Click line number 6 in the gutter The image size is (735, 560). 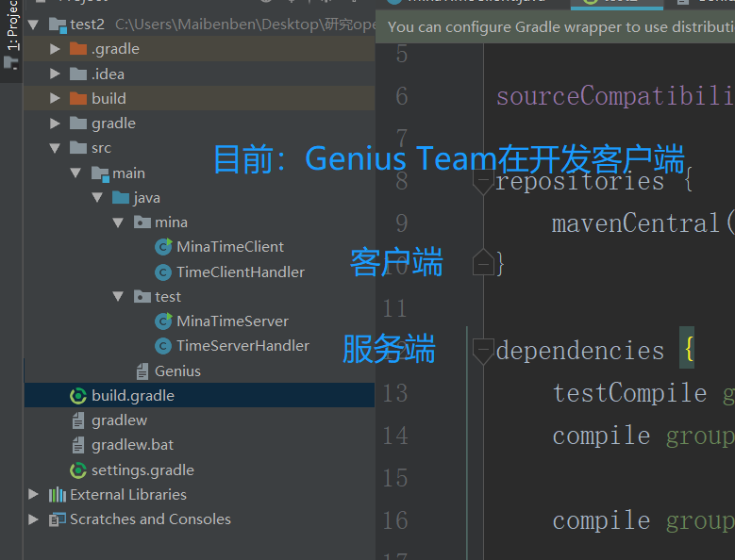point(402,96)
